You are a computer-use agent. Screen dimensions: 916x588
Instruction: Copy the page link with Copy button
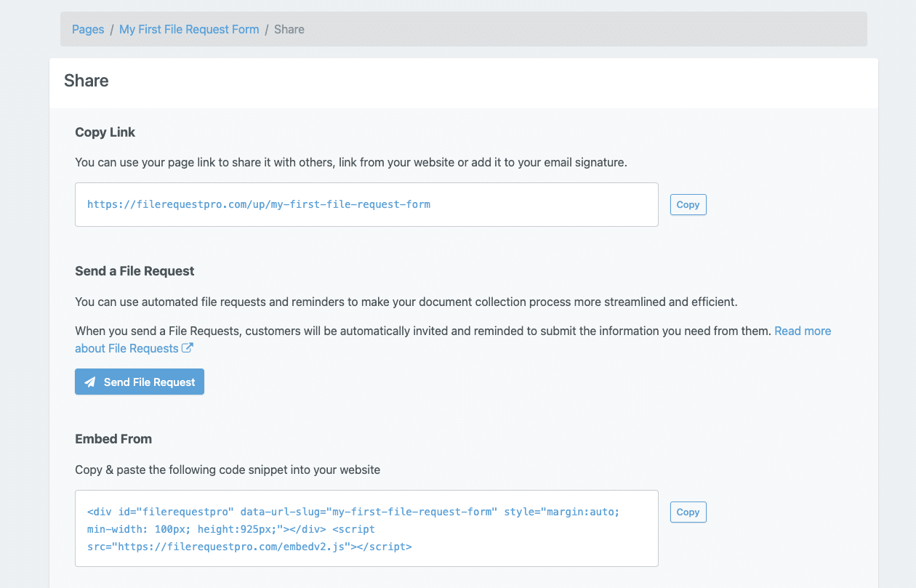(x=688, y=204)
